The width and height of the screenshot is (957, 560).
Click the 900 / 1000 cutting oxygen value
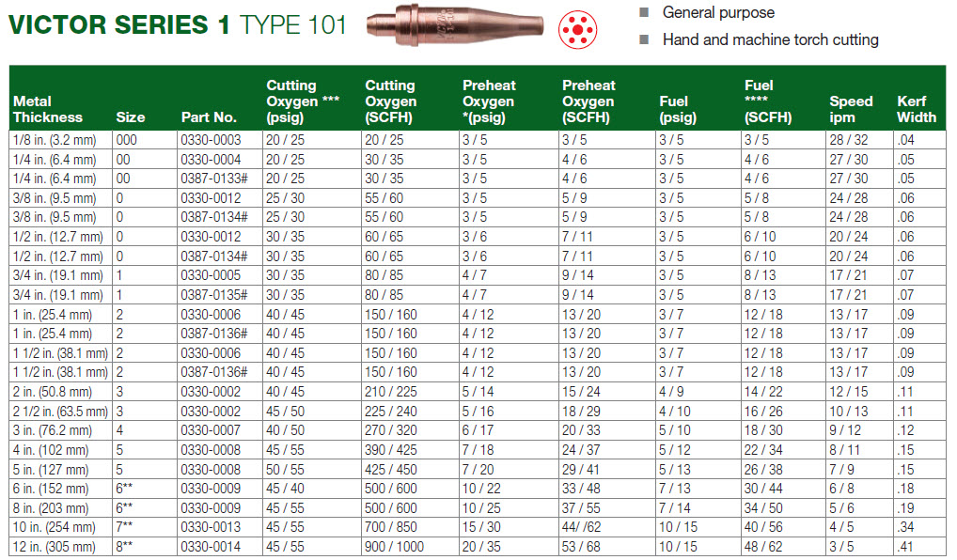394,547
